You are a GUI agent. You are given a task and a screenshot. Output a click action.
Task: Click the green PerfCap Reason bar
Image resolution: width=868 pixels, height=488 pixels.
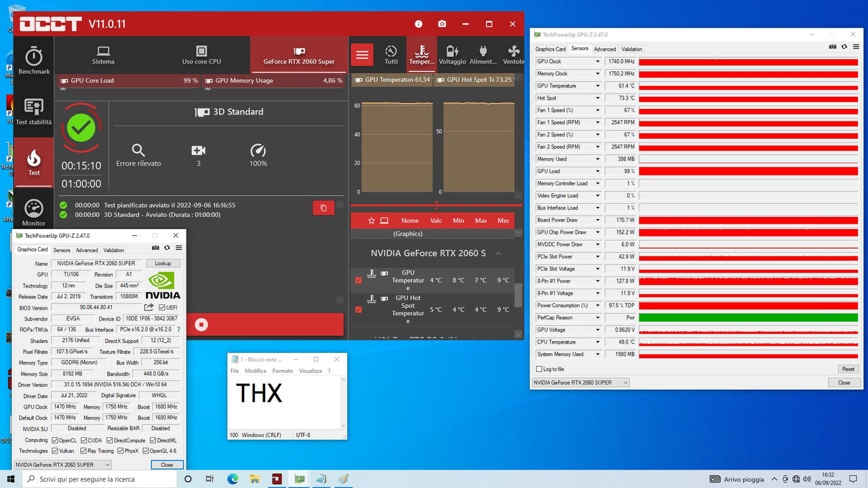click(x=748, y=318)
